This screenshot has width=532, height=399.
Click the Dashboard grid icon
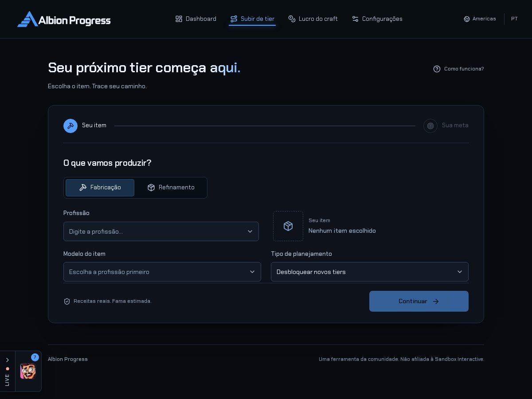[x=179, y=19]
